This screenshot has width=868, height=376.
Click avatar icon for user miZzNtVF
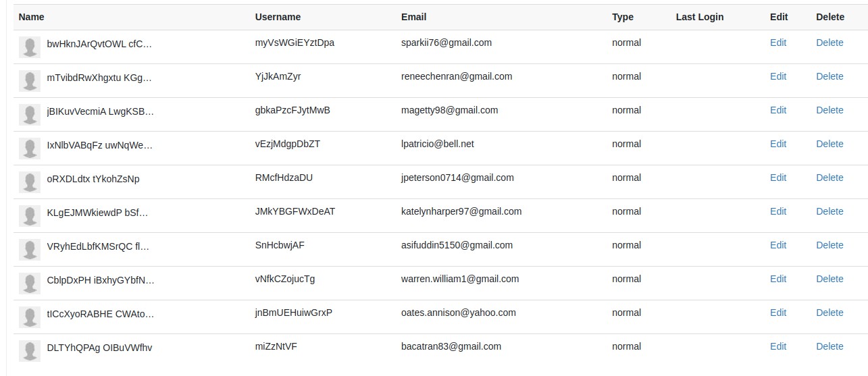click(x=30, y=350)
